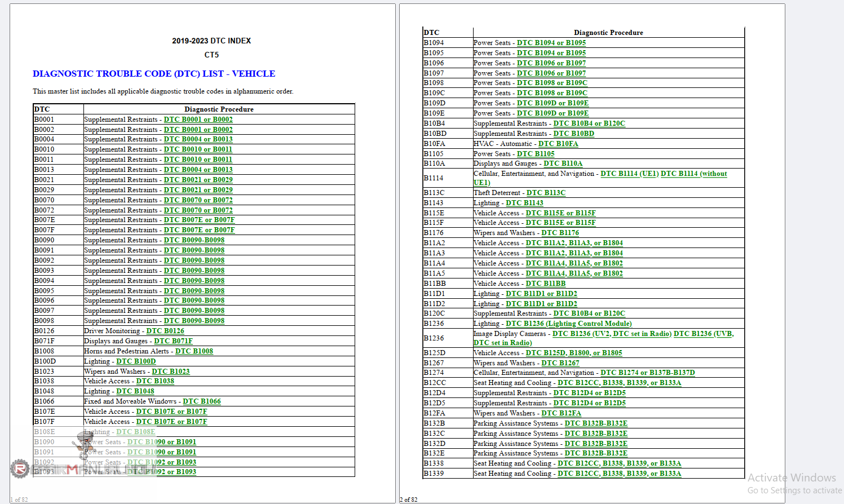Click the 2019-2023 DTC INDEX title
844x504 pixels.
tap(211, 41)
